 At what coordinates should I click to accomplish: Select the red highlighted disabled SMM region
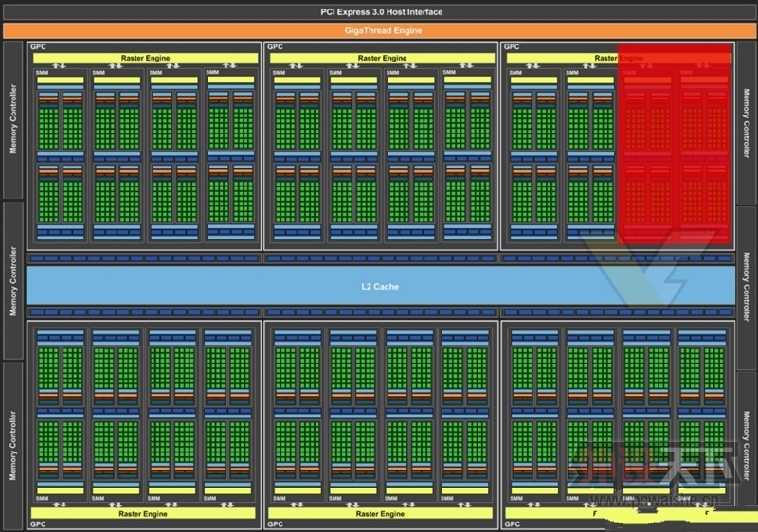(675, 143)
